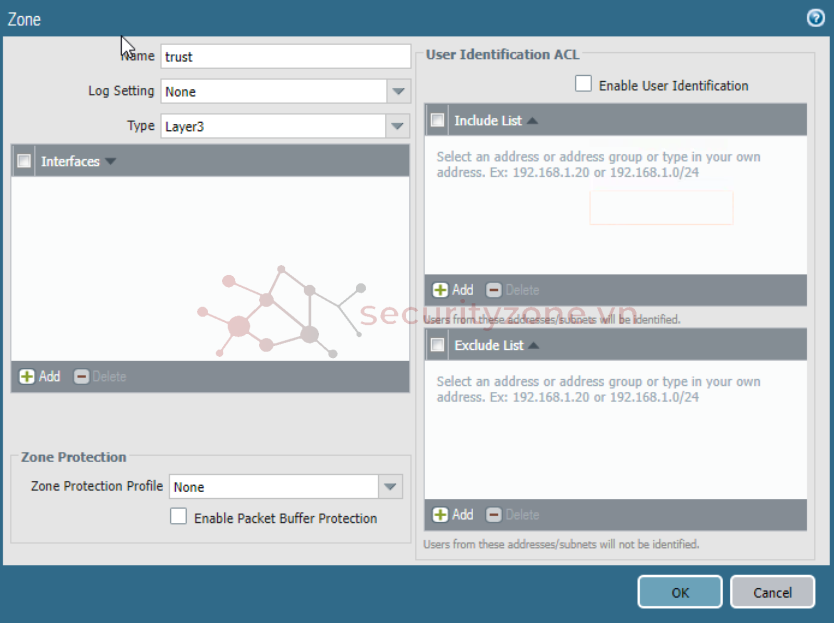834x623 pixels.
Task: Click the Exclude List hint text area
Action: pos(598,389)
